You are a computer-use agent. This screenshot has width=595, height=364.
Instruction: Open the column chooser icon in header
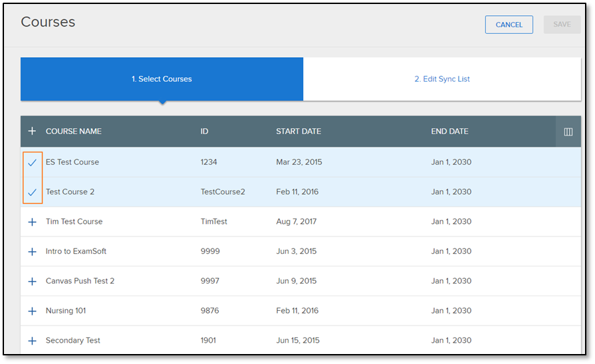pos(568,132)
